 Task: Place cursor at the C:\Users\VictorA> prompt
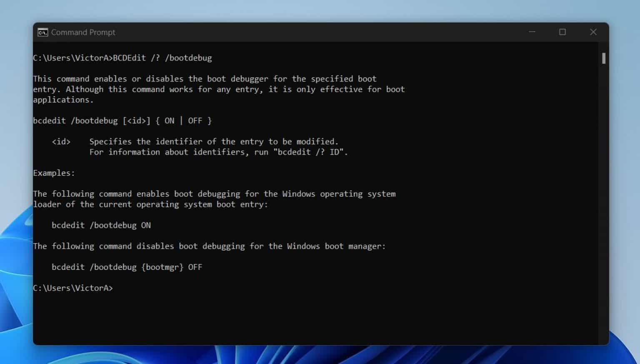(x=117, y=288)
